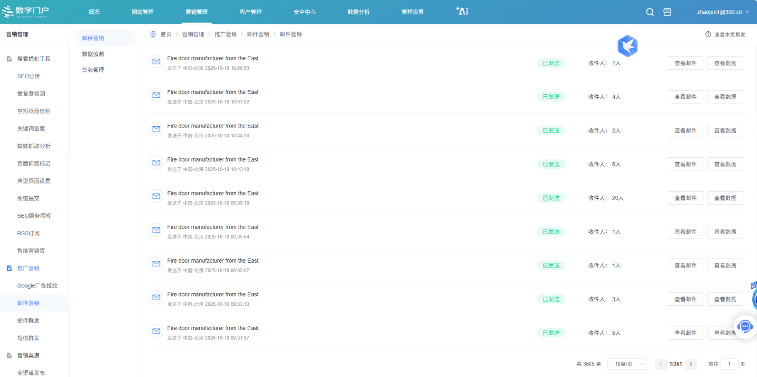This screenshot has width=757, height=377.
Task: Click 查看邮件 for the 3人 email
Action: click(x=686, y=299)
